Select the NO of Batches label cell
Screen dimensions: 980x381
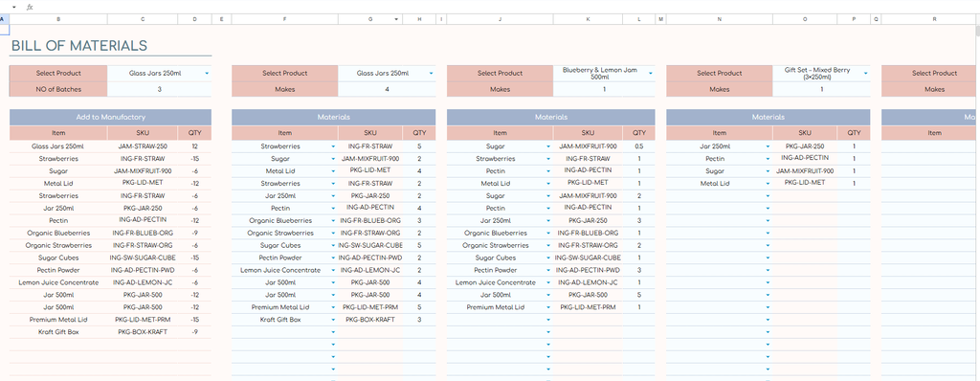(58, 89)
